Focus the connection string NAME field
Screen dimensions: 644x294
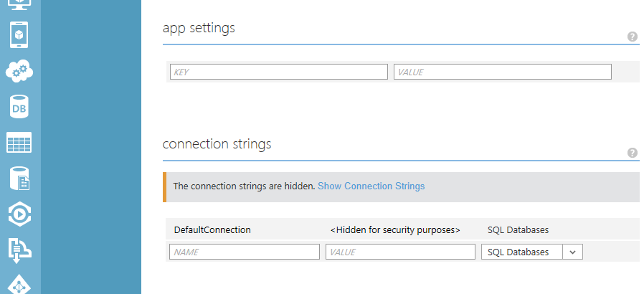tap(245, 252)
